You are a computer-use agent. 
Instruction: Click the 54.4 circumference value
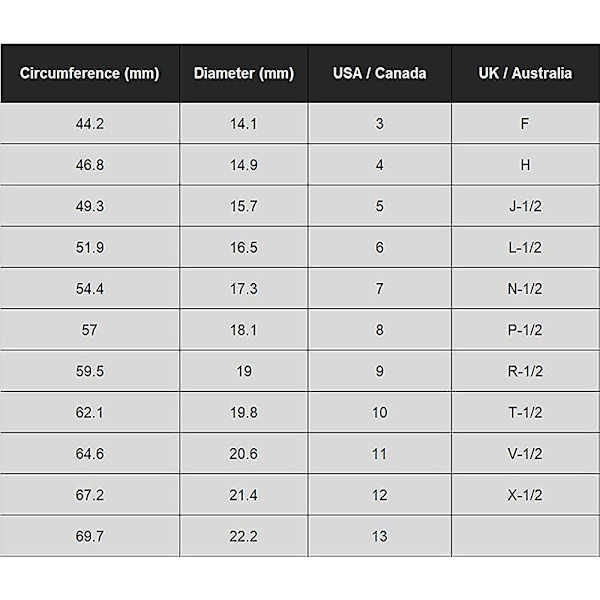[90, 289]
